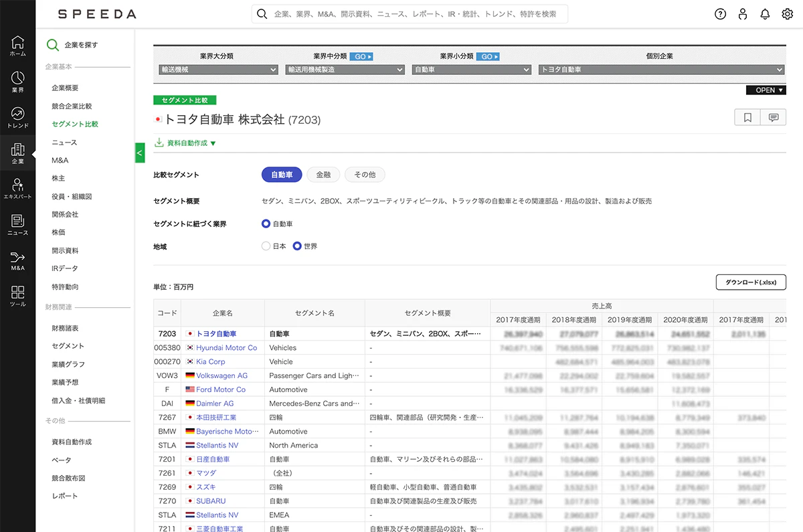803x532 pixels.
Task: Open 競合企業比較 in the left menu
Action: click(72, 106)
